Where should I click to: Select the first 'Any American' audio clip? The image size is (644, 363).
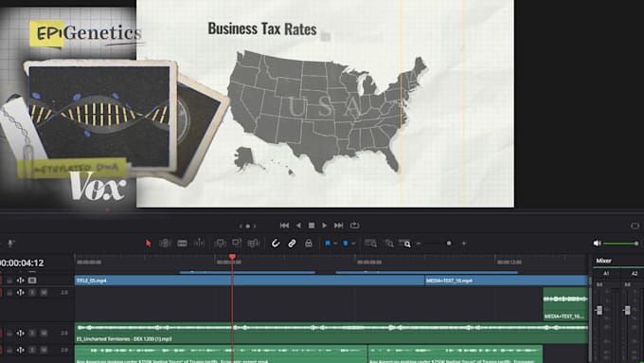coord(221,354)
